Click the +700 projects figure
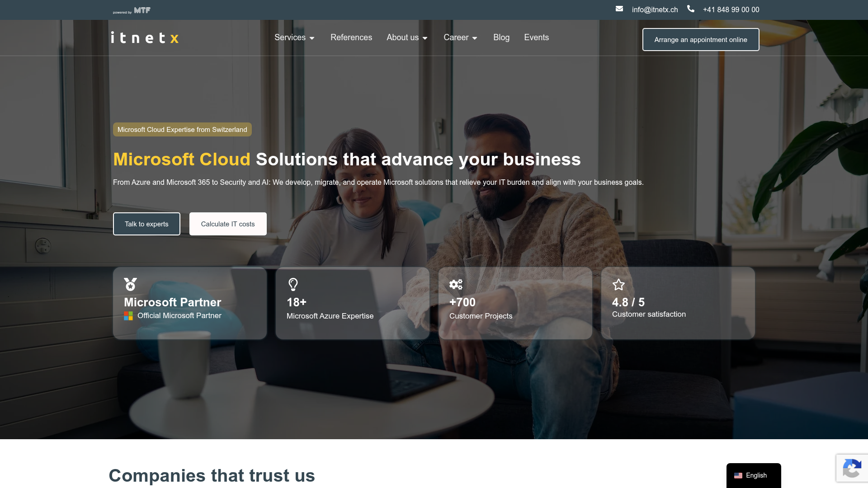Screen dimensions: 868x488 click(462, 302)
